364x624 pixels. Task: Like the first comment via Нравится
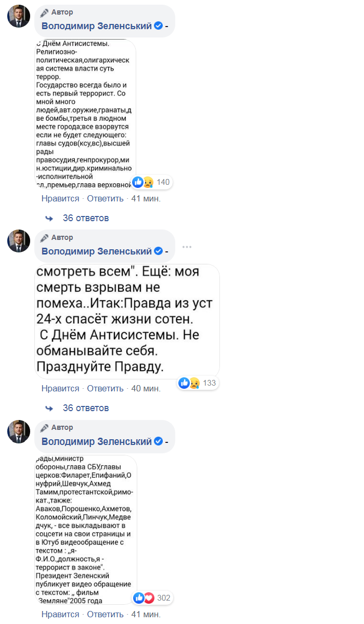pos(60,198)
